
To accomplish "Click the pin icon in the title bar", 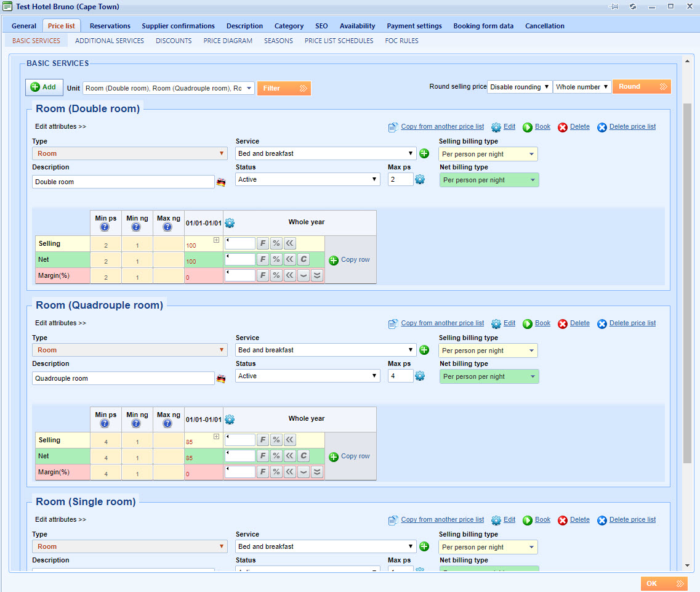I will click(614, 6).
